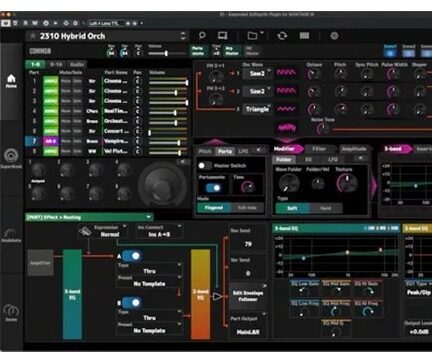Click the large Super Knob dial
Screen dimensions: 432x363
click(163, 184)
